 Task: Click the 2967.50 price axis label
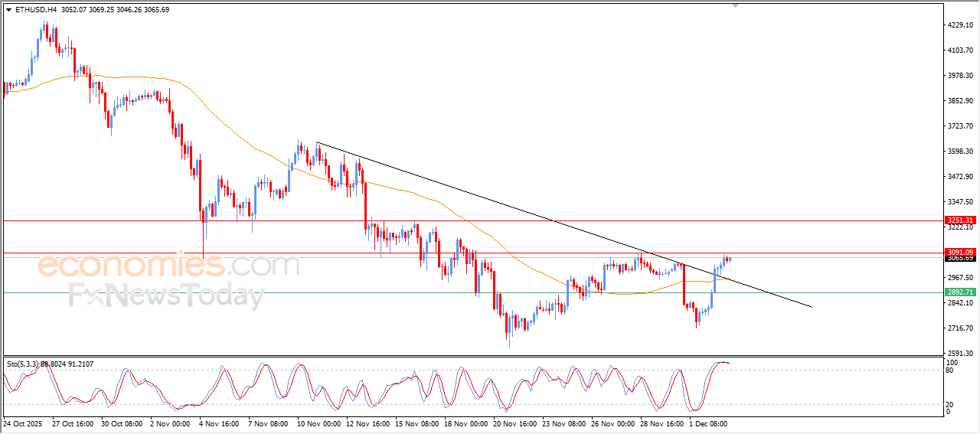[x=960, y=278]
